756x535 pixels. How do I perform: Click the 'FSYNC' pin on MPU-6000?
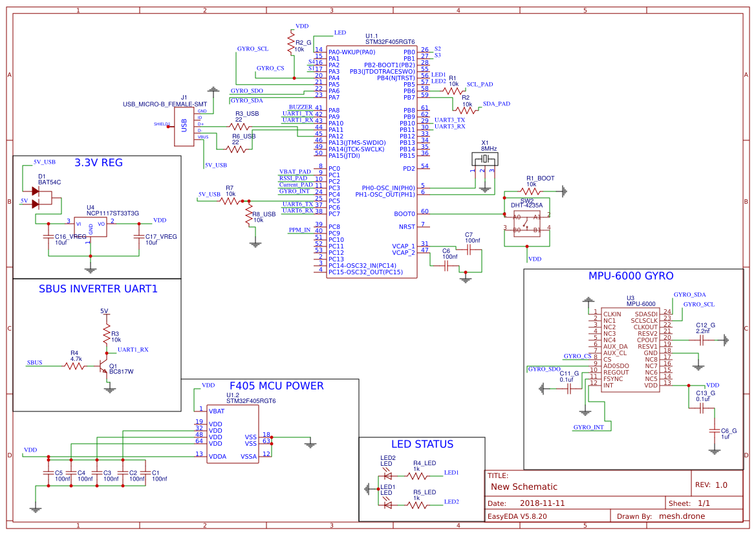[x=613, y=378]
